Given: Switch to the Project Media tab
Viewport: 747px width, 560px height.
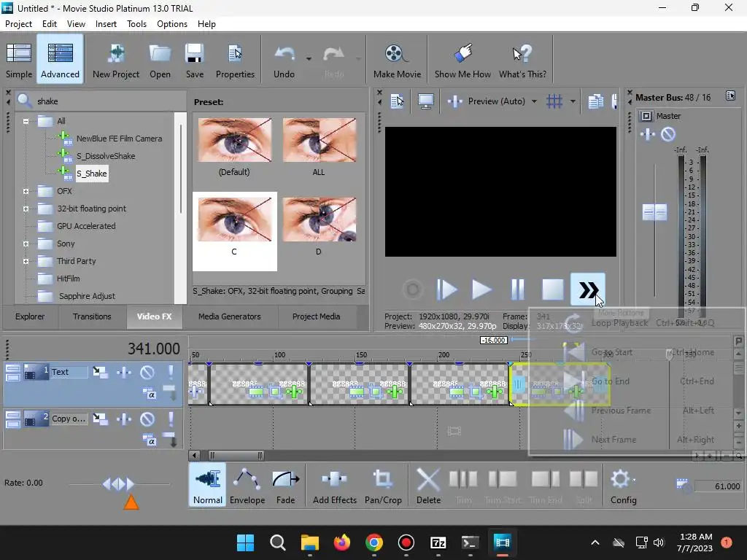Looking at the screenshot, I should tap(316, 316).
